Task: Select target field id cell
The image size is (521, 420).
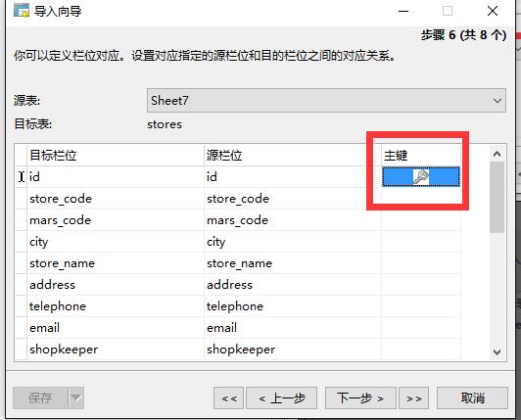Action: tap(116, 177)
